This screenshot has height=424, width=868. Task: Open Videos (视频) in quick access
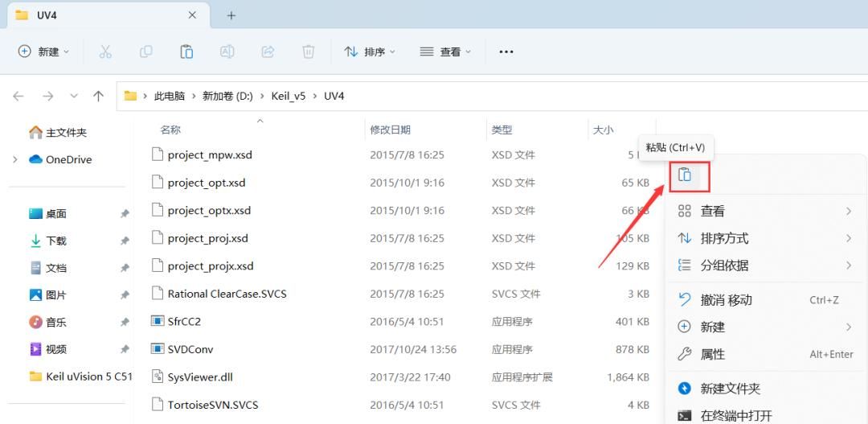(47, 349)
